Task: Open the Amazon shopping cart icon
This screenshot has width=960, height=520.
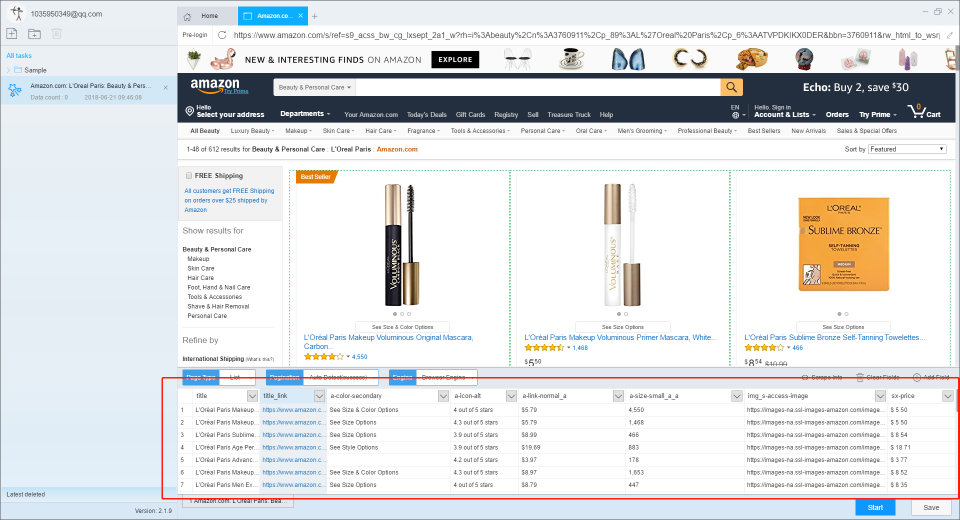Action: 917,111
